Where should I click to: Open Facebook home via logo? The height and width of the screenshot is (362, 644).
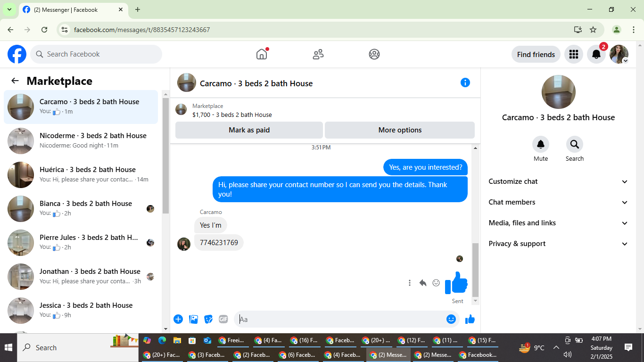coord(17,54)
